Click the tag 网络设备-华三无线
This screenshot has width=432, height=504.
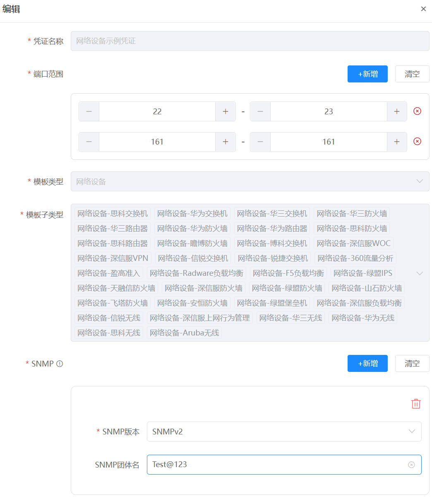pyautogui.click(x=291, y=318)
